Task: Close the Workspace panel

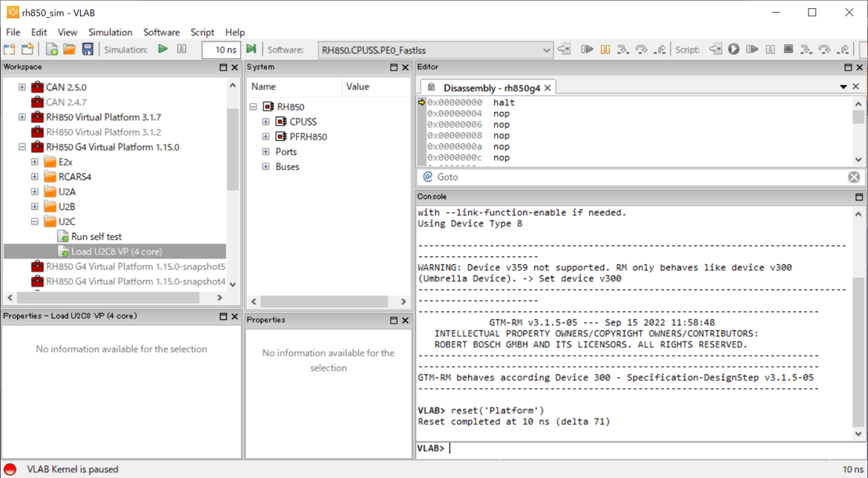Action: tap(234, 67)
